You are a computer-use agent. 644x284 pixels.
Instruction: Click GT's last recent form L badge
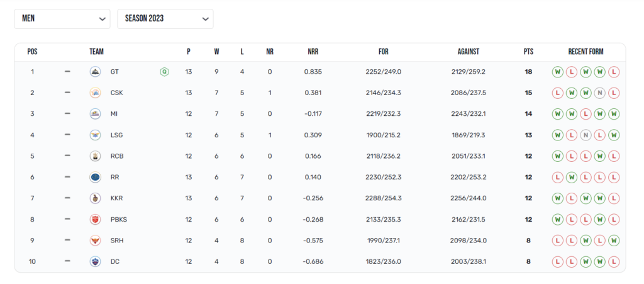(x=614, y=72)
